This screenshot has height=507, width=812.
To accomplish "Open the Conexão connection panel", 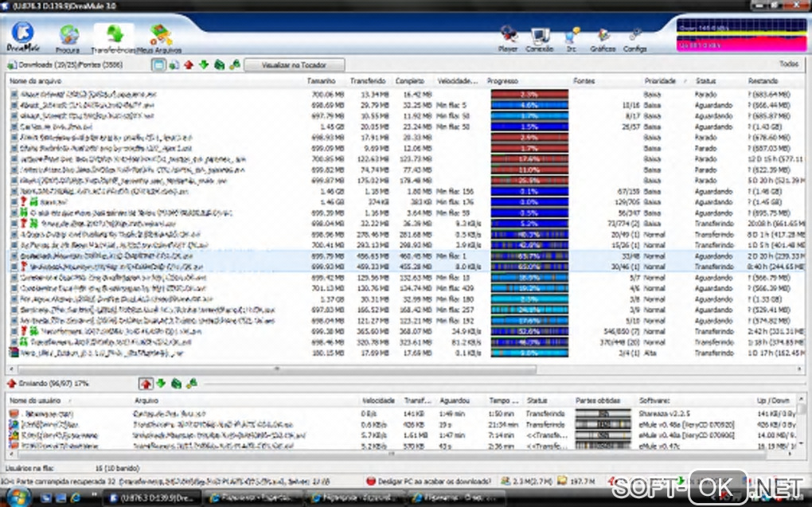I will pos(540,38).
